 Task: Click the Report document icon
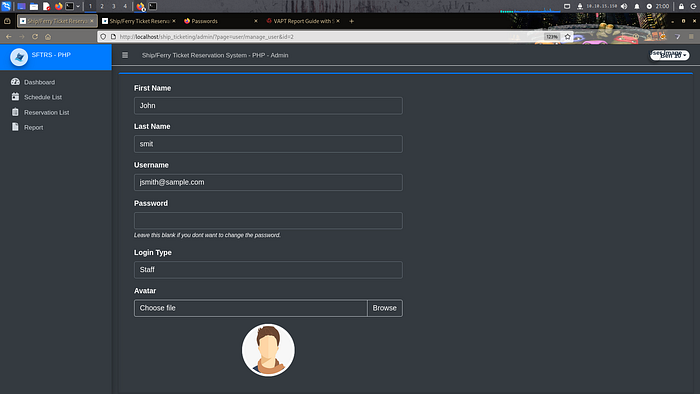(15, 127)
